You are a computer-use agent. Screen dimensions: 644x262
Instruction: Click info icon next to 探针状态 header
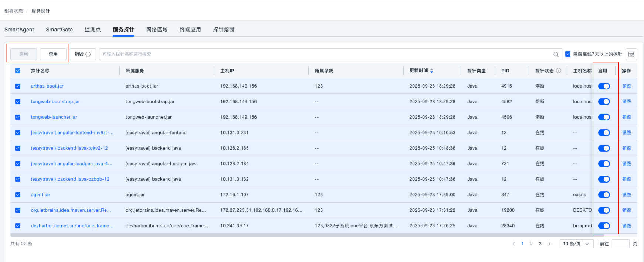(x=559, y=71)
